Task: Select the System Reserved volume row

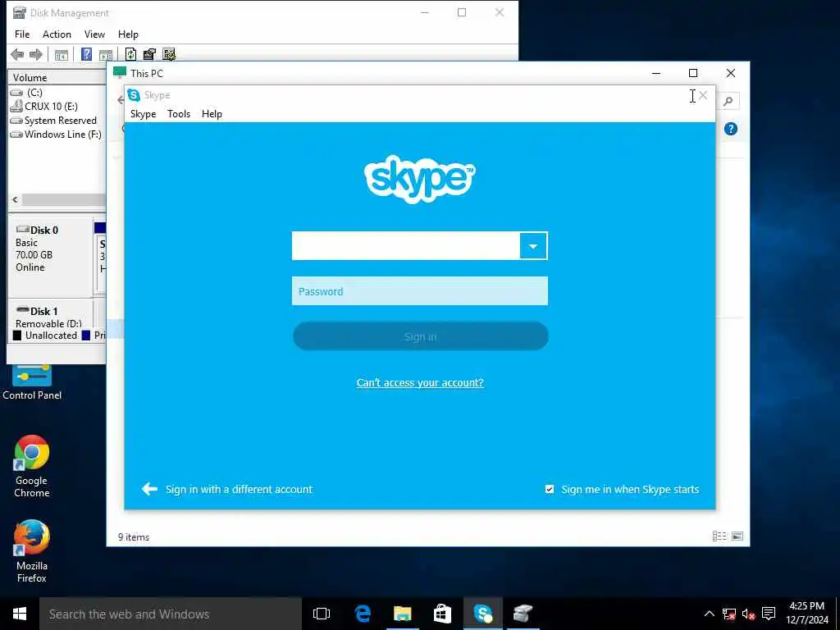Action: pyautogui.click(x=57, y=121)
